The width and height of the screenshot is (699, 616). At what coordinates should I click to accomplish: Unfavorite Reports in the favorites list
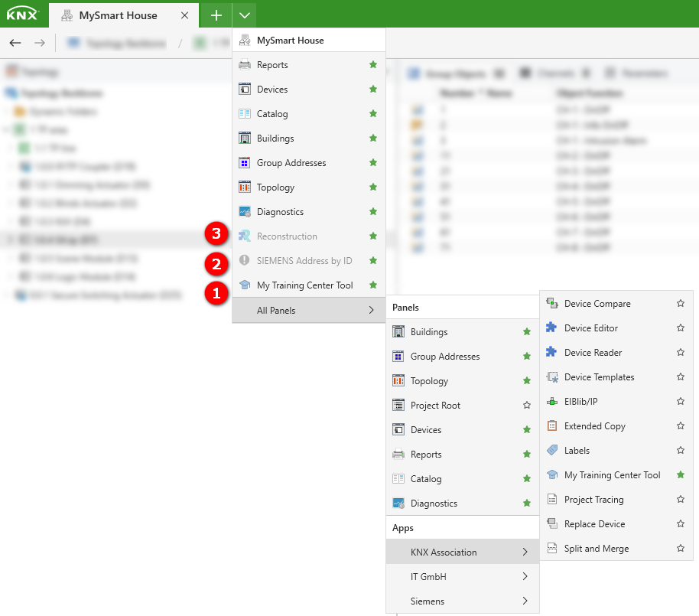point(373,65)
